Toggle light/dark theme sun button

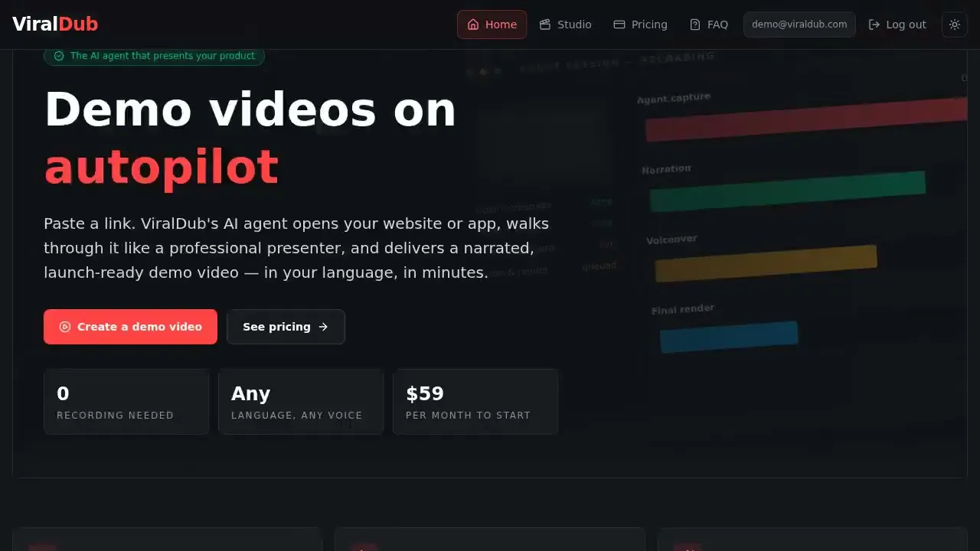(955, 24)
